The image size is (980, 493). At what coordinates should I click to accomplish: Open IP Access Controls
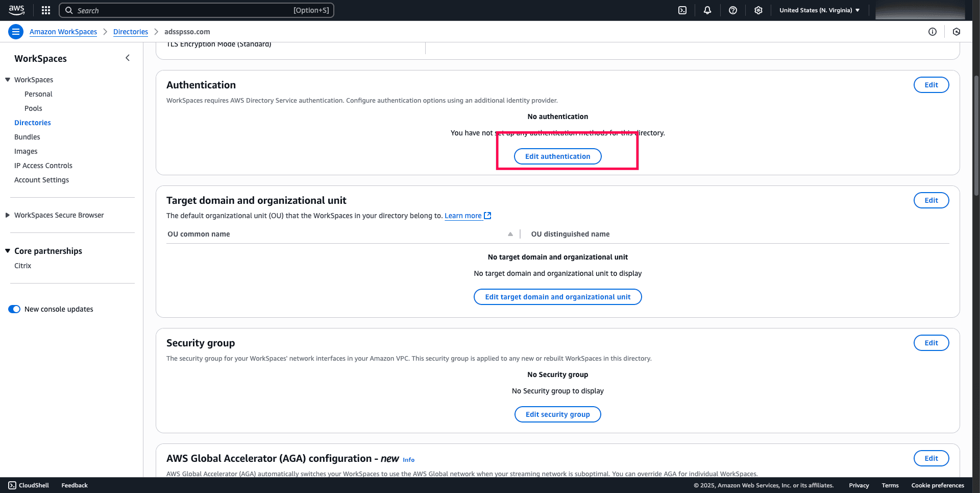(x=43, y=166)
